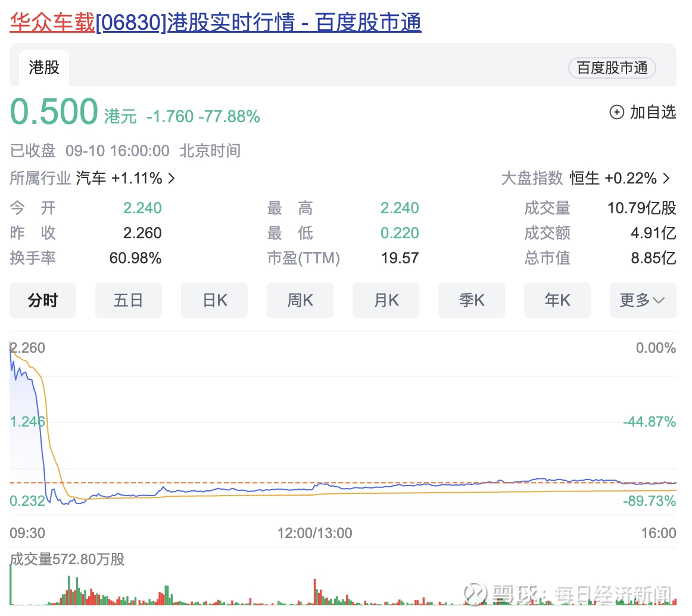Click the 换手率 value 60.98%
The image size is (692, 616).
click(x=136, y=258)
